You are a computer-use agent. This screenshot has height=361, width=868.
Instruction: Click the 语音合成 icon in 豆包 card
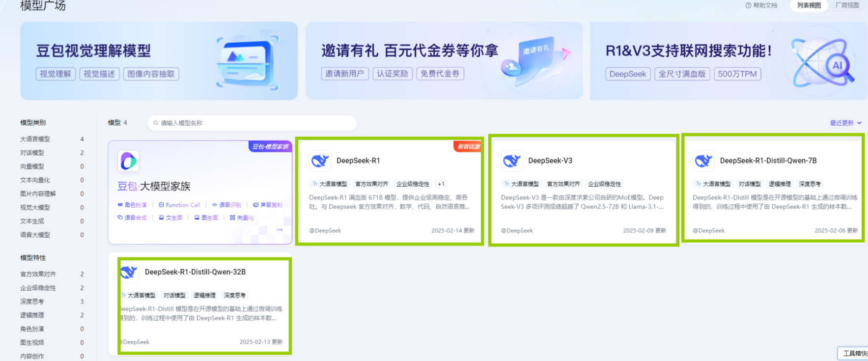tap(120, 218)
